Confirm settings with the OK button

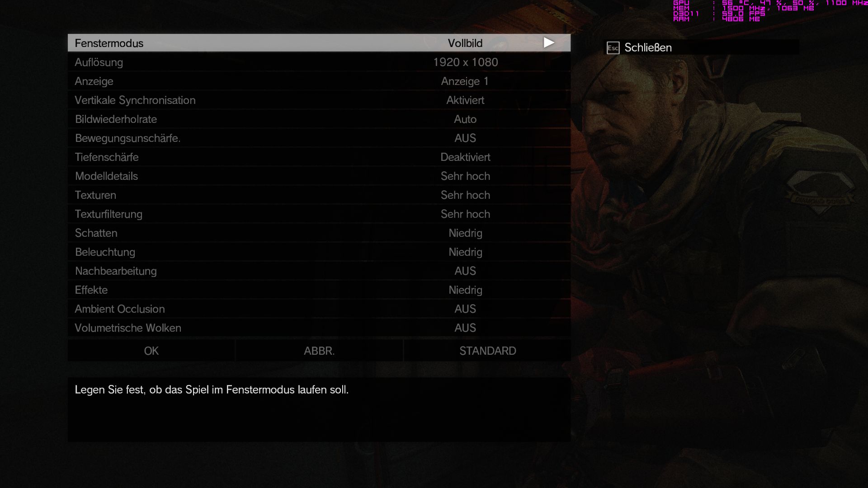click(x=151, y=351)
